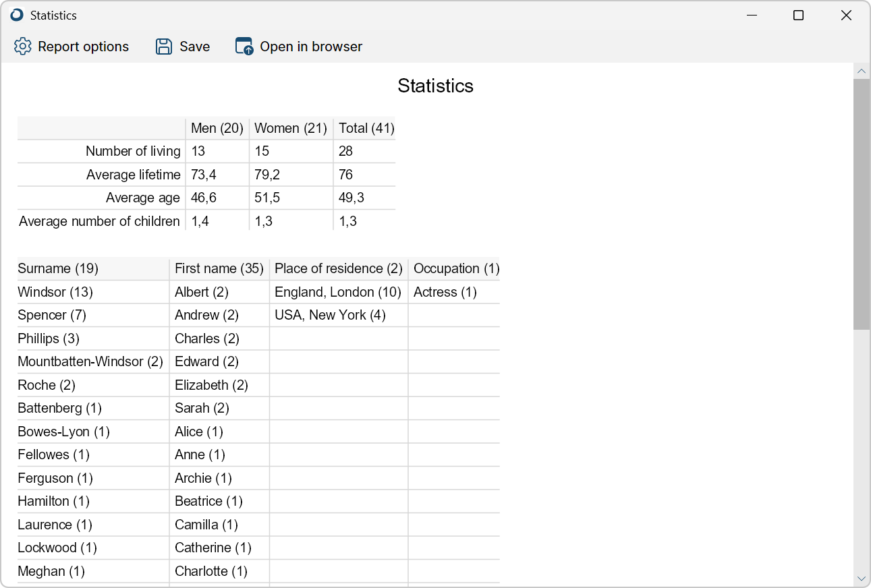871x588 pixels.
Task: Click the First name (35) column header
Action: pyautogui.click(x=219, y=268)
